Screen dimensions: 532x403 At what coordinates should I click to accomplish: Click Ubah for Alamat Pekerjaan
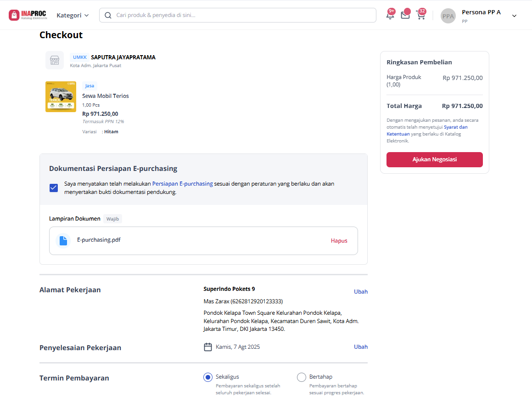(x=361, y=291)
